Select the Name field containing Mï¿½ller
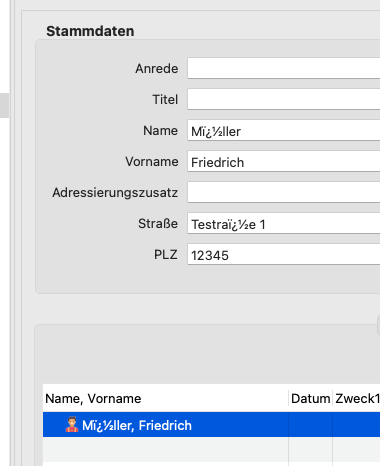Screen dimensions: 380x466 coord(284,130)
